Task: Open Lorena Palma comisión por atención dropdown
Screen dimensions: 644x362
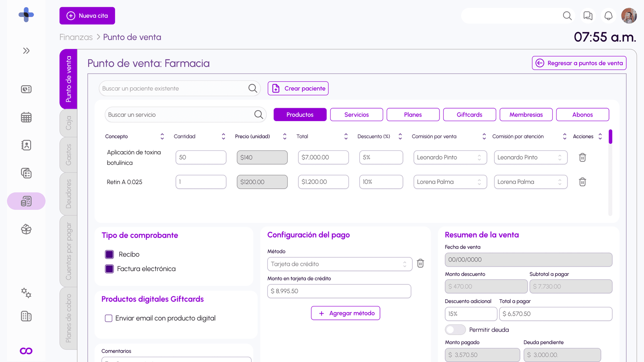Action: click(x=530, y=182)
